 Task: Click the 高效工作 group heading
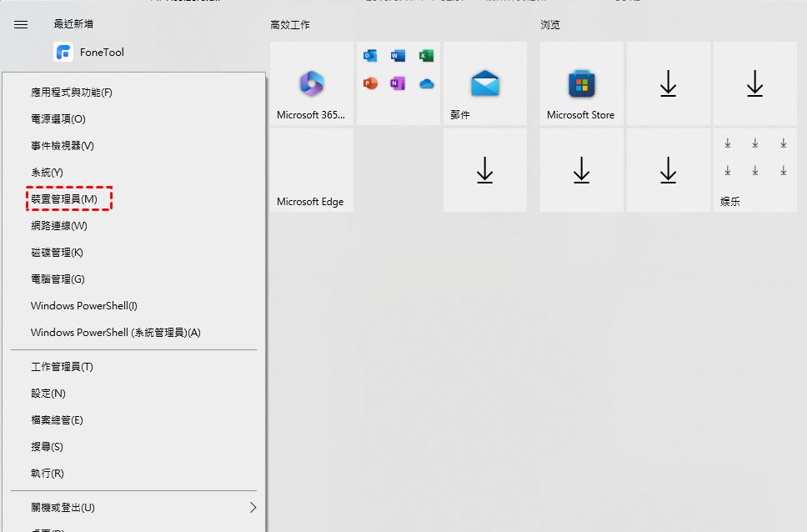[290, 25]
